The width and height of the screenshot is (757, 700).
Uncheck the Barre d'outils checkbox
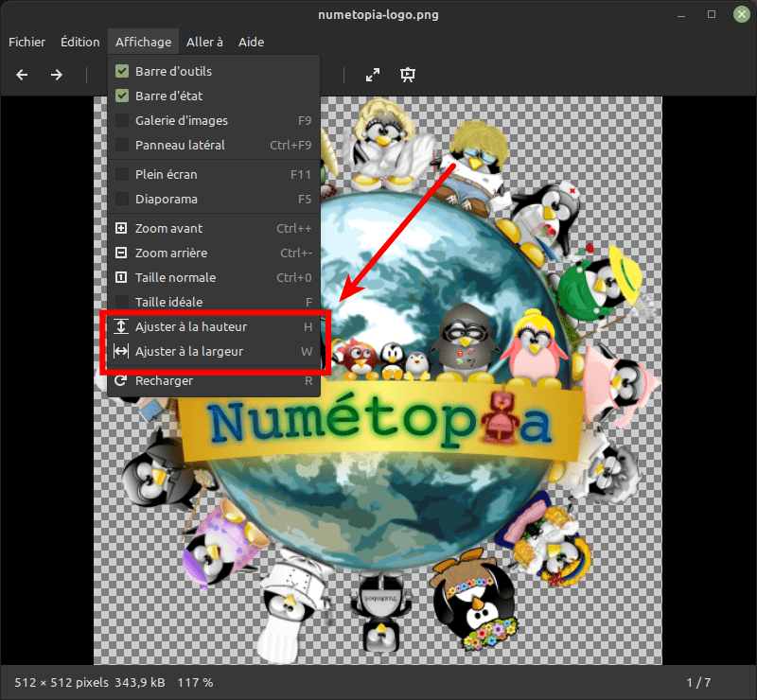[122, 72]
